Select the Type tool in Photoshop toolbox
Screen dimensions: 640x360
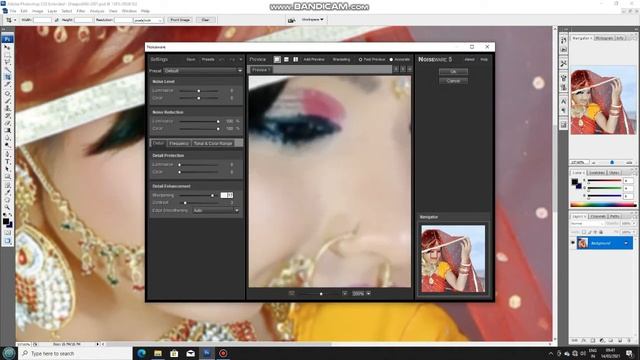[x=7, y=162]
